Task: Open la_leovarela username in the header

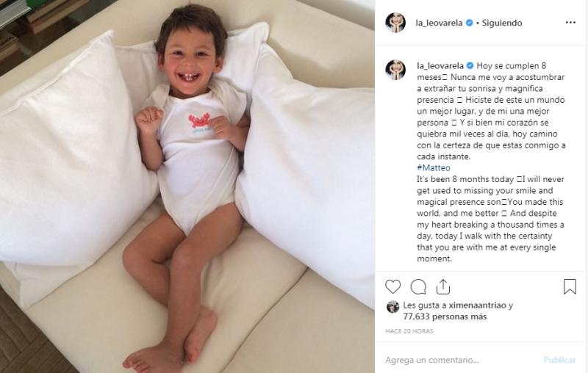Action: pyautogui.click(x=439, y=23)
